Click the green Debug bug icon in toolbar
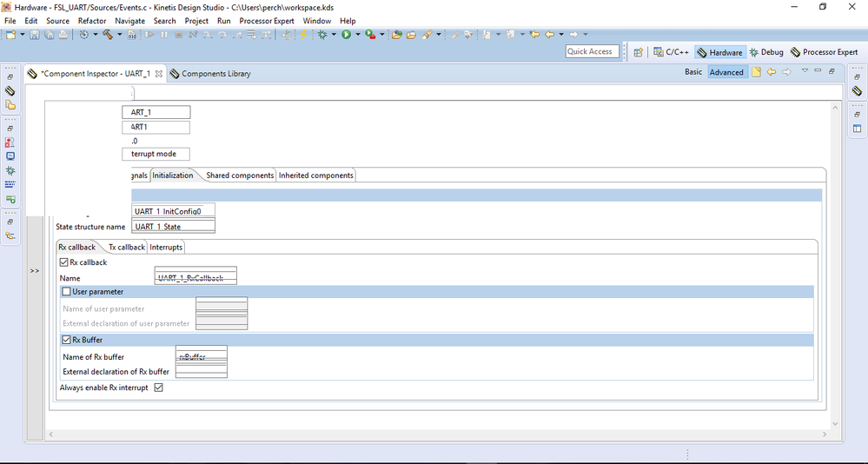 (x=322, y=35)
